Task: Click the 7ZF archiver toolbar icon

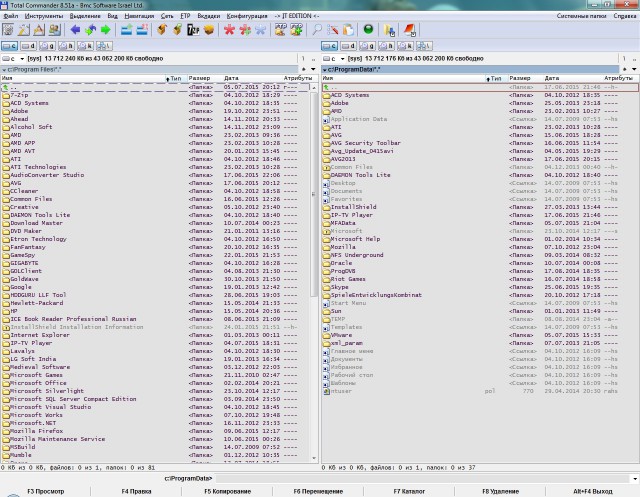Action: (x=193, y=30)
